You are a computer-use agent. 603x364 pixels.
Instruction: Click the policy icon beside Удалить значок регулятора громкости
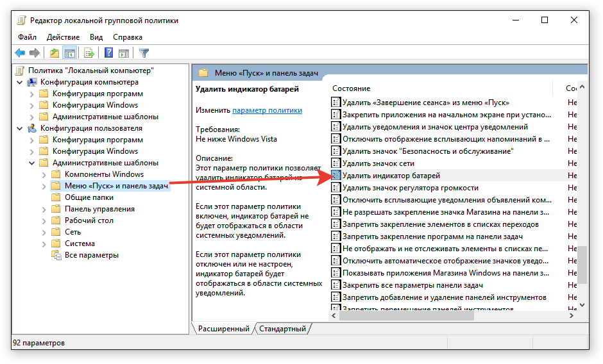click(x=335, y=188)
